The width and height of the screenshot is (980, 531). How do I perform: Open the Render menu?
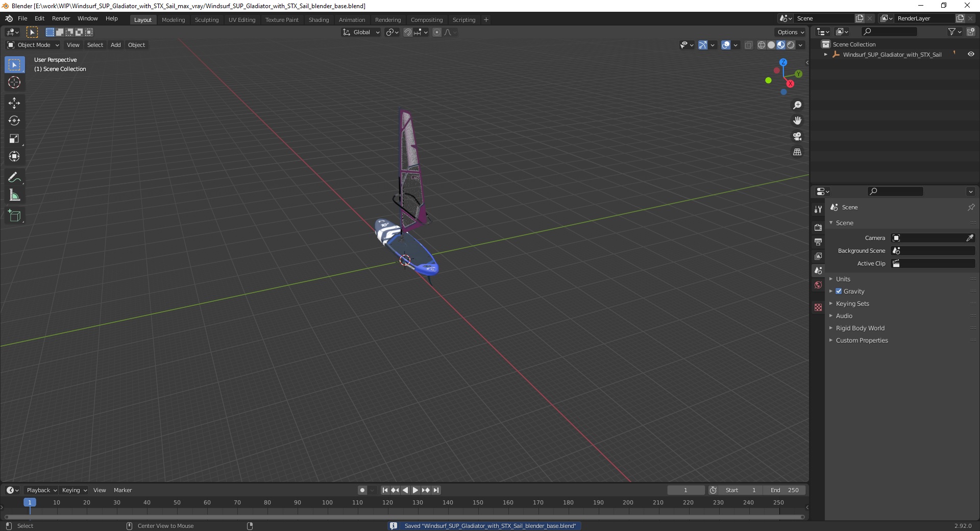click(61, 18)
